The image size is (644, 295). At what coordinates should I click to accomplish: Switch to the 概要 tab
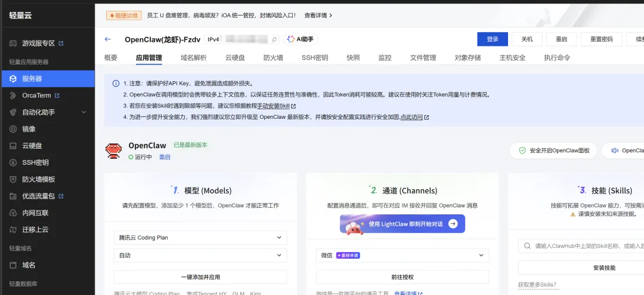pyautogui.click(x=111, y=57)
